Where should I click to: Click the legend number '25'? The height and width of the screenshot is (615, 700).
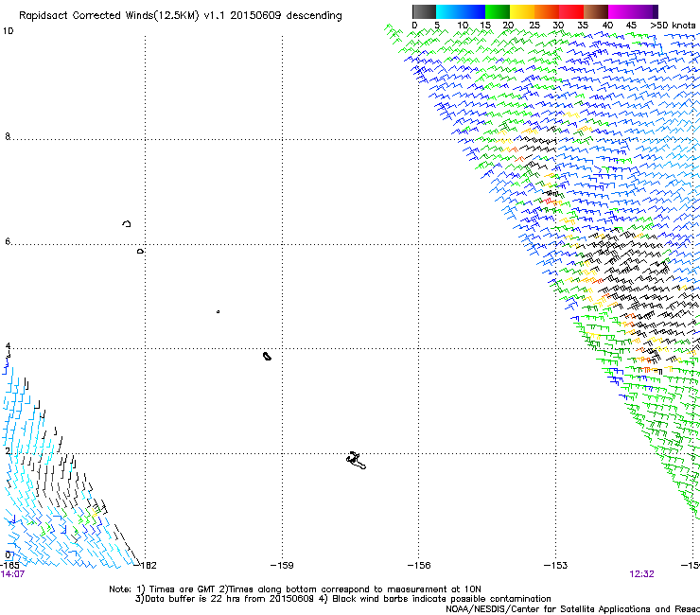click(534, 26)
